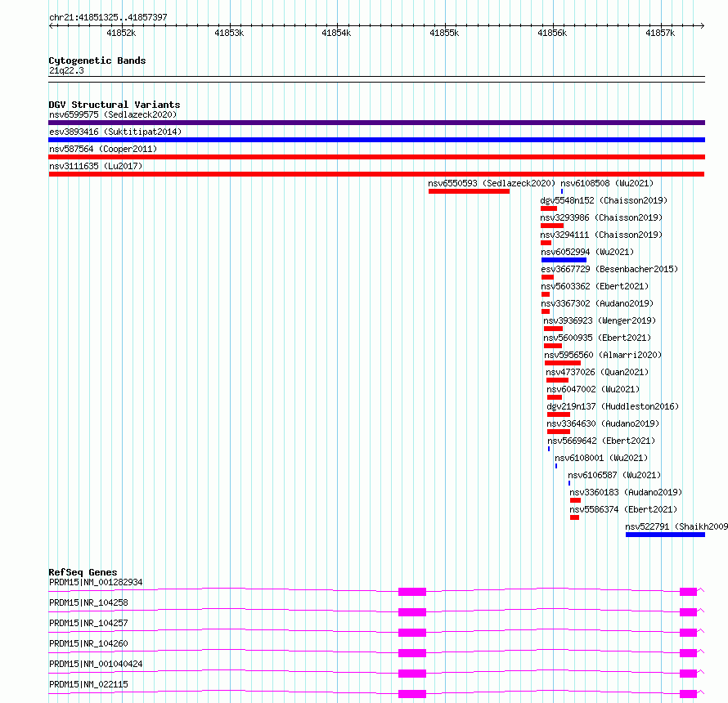Open nsv3111635 (Lu2017) variant label

[96, 166]
